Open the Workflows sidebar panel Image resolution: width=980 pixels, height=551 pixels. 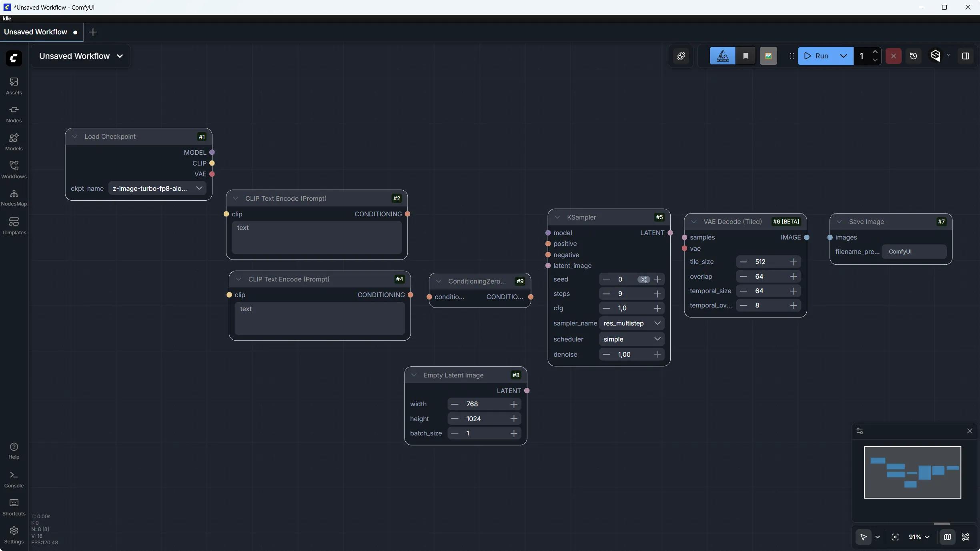(14, 170)
